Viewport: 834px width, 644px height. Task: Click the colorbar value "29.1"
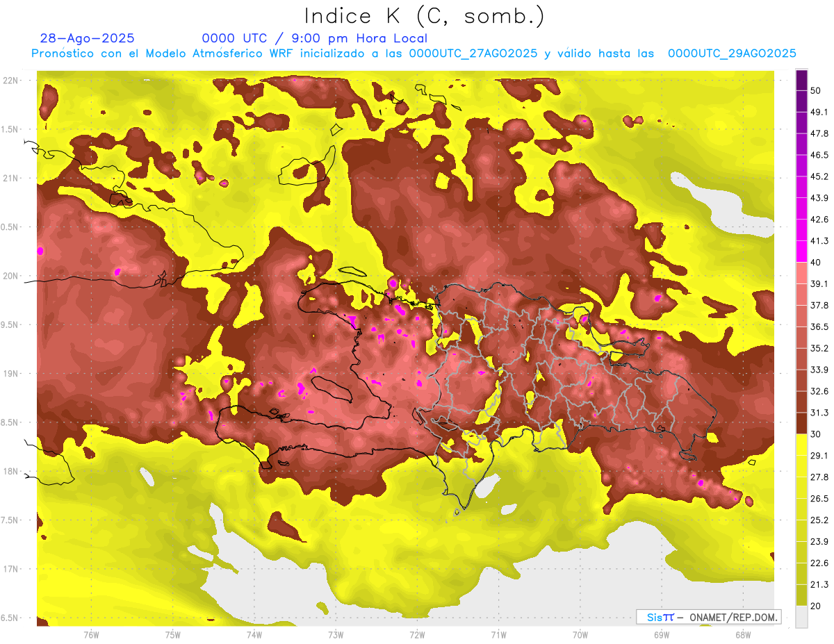(819, 456)
